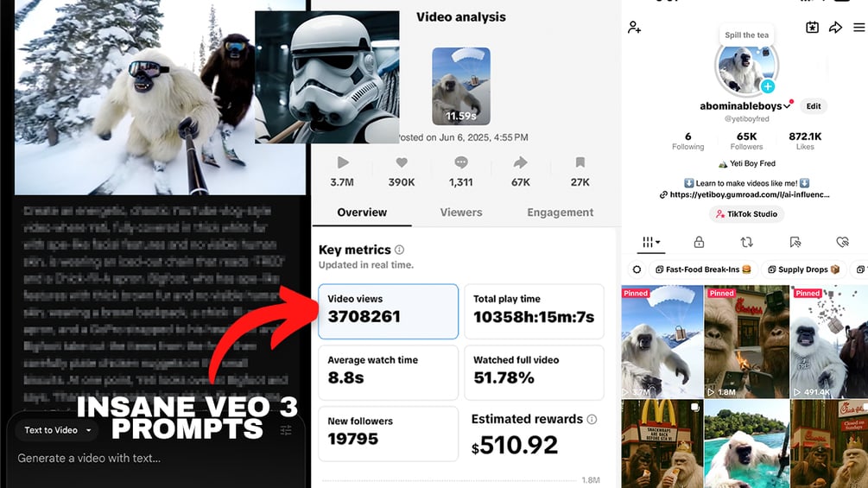The height and width of the screenshot is (488, 868).
Task: Click the @yetiboyfred username handle
Action: (x=746, y=119)
